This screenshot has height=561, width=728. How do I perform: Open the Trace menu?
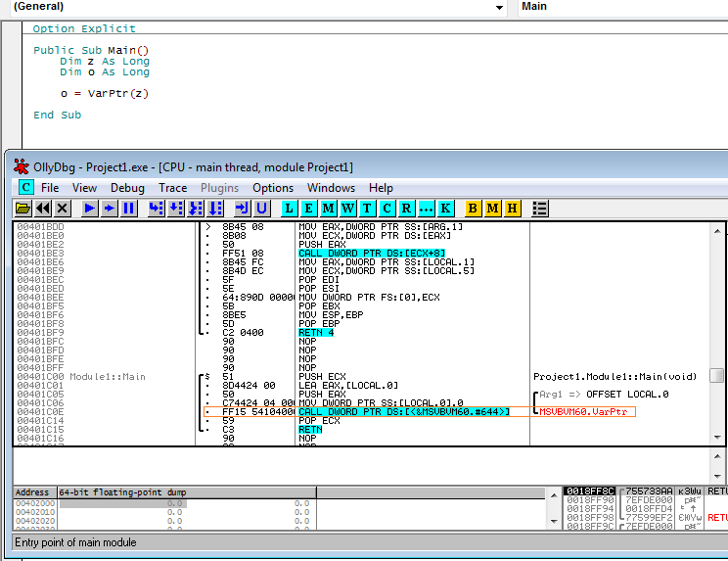[172, 188]
